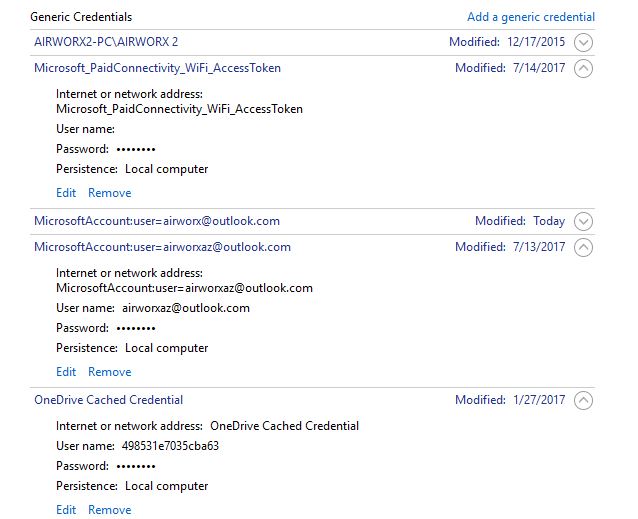Screen dimensions: 638x519
Task: Edit the PaidConnectivity WiFi AccessToken credential
Action: (66, 193)
